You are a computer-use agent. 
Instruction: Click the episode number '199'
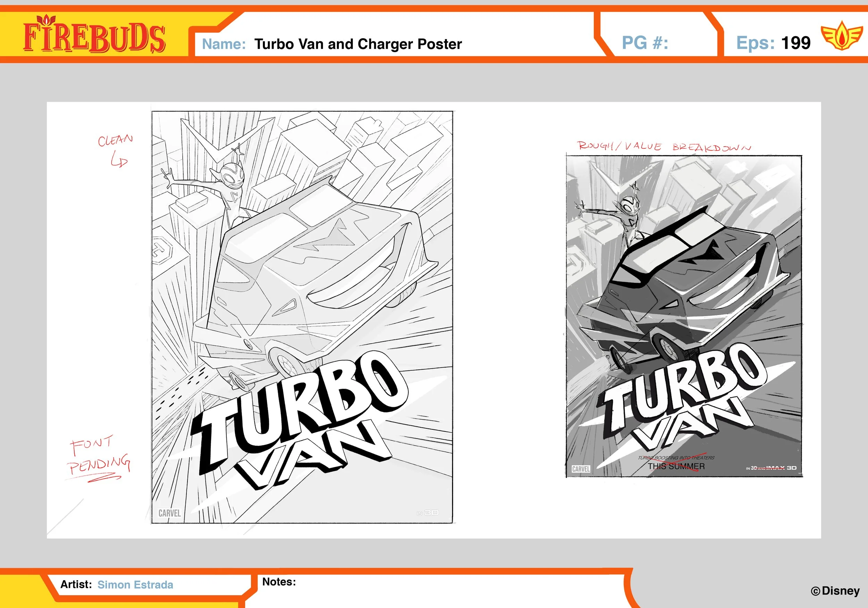coord(796,43)
